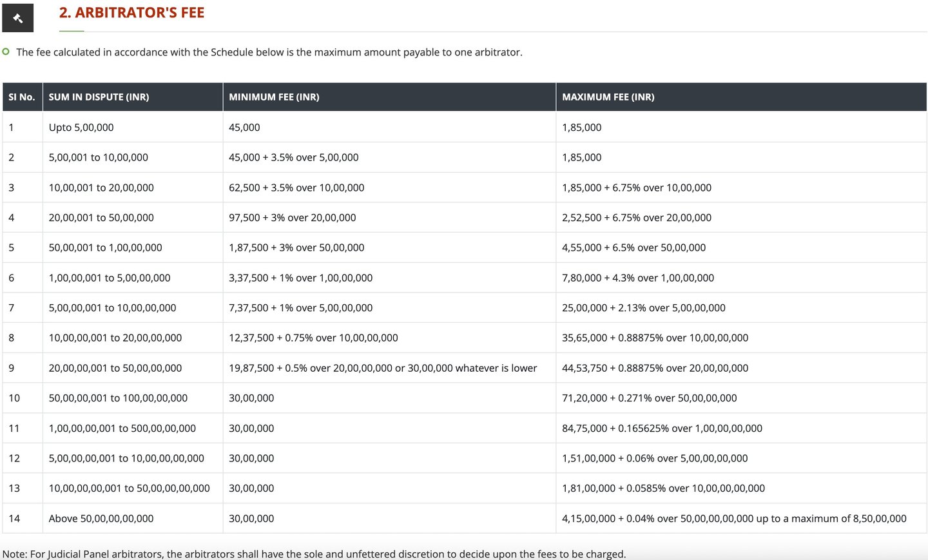Screen dimensions: 928x560
Task: Select the 'maximum amount payable to one arbitrator' sentence
Action: click(269, 52)
